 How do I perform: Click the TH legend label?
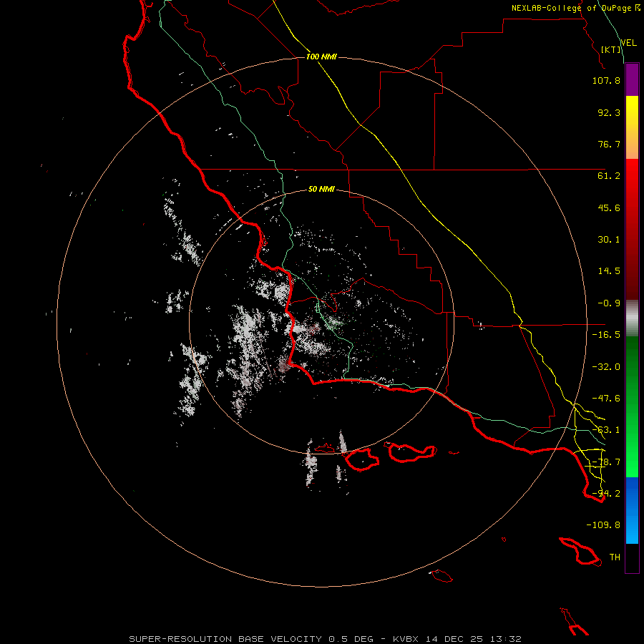(615, 557)
